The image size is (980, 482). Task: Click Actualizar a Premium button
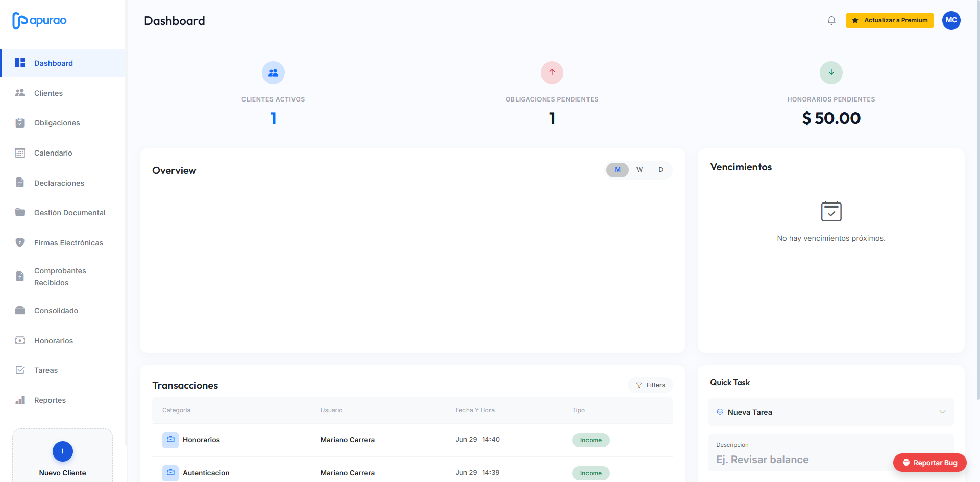[890, 20]
